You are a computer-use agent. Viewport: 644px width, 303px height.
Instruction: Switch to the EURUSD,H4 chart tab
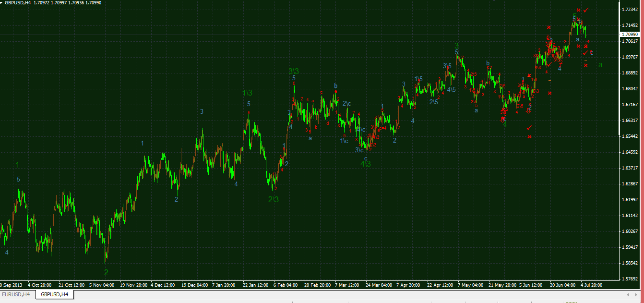point(16,294)
